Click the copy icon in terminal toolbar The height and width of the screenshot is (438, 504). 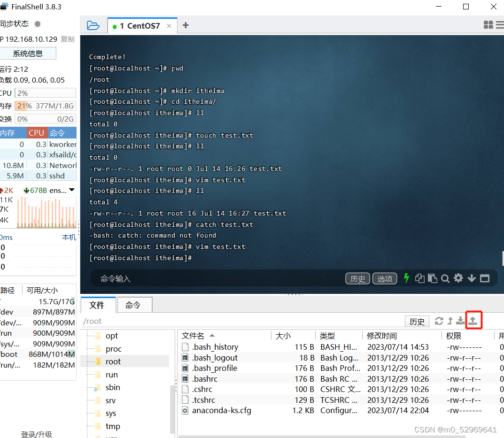(x=420, y=278)
